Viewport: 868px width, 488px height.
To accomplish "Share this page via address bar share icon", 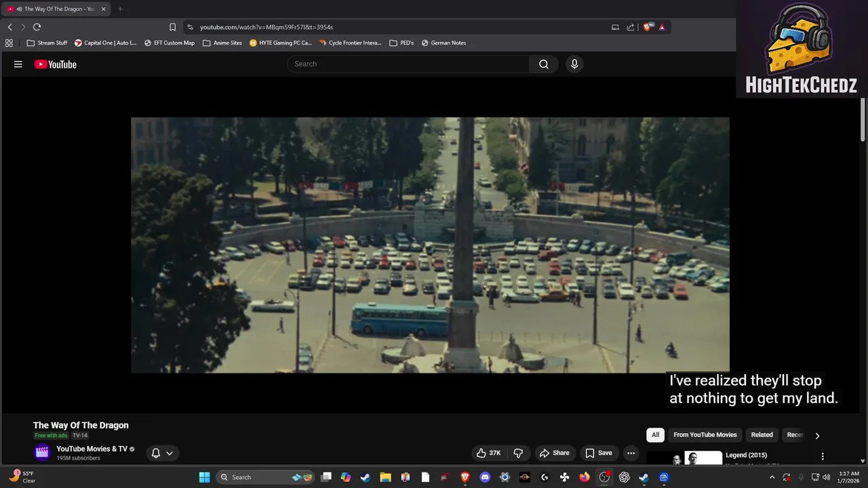I will (631, 27).
